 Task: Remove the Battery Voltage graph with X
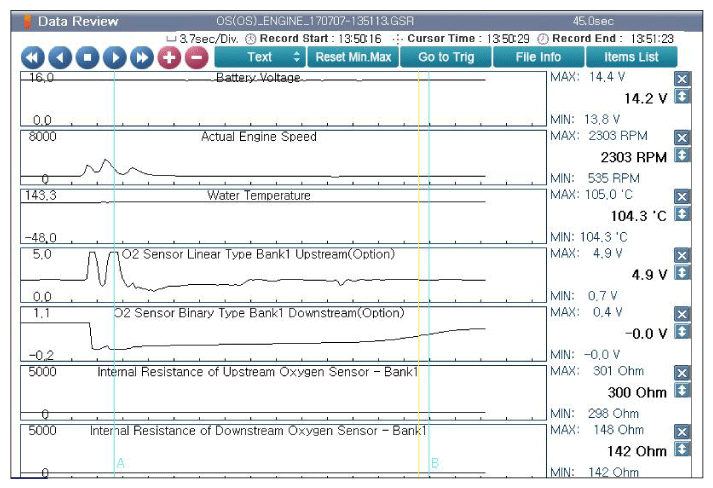[682, 79]
